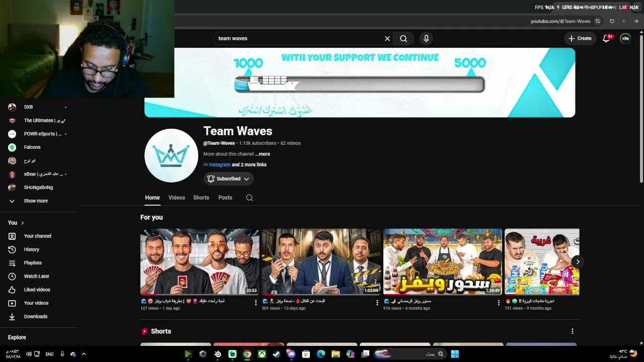This screenshot has height=362, width=644.
Task: Show hidden system tray icons
Action: 84,354
